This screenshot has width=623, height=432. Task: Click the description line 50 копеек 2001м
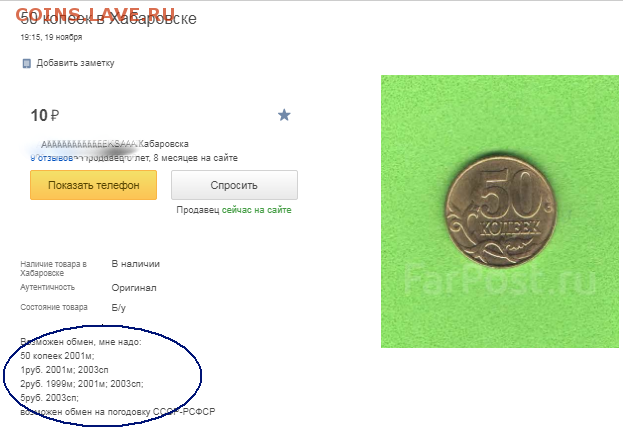[57, 356]
